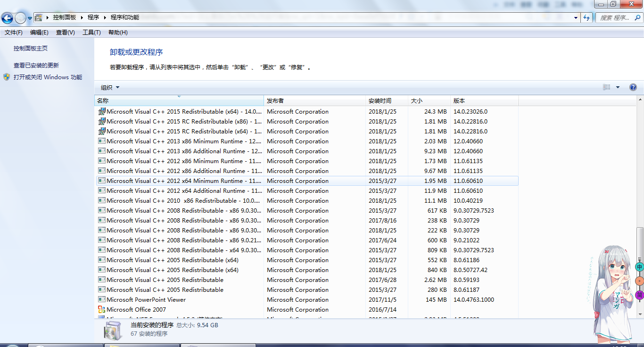
Task: Click icon of Visual C++ 2012 x64 Minimum Runtime
Action: [x=102, y=181]
